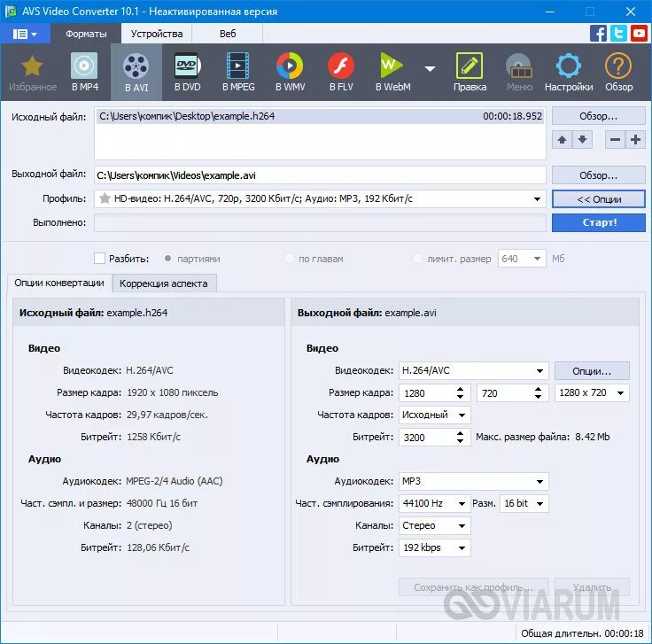Image resolution: width=652 pixels, height=644 pixels.
Task: Click Макс. размер файла 8.42 Mb text
Action: click(542, 437)
